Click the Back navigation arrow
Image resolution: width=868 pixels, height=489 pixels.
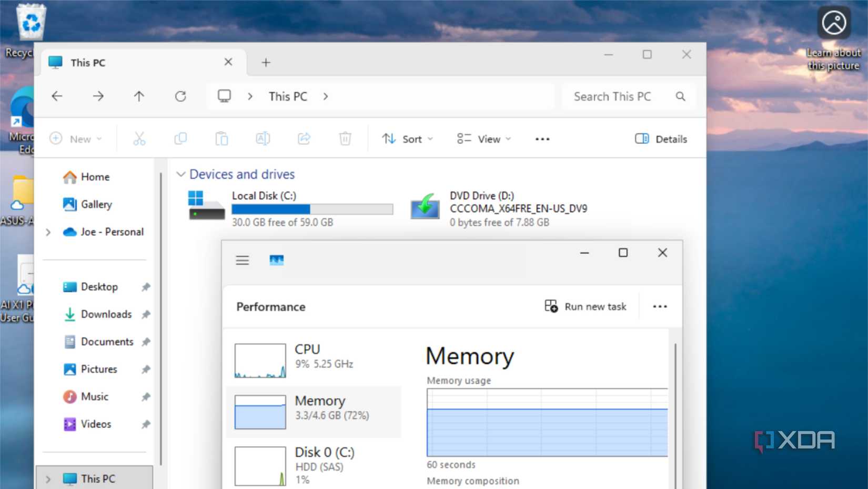point(57,96)
